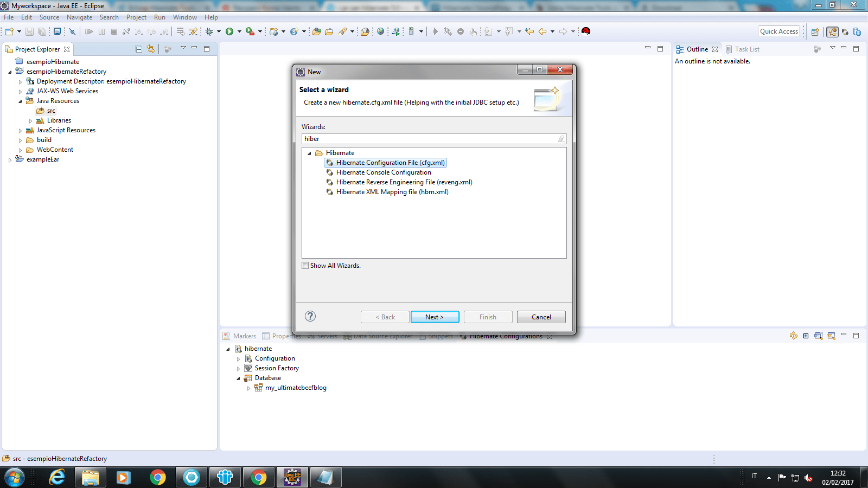Collapse the Hibernate category in the wizard list
Viewport: 868px width, 488px height.
[x=310, y=153]
